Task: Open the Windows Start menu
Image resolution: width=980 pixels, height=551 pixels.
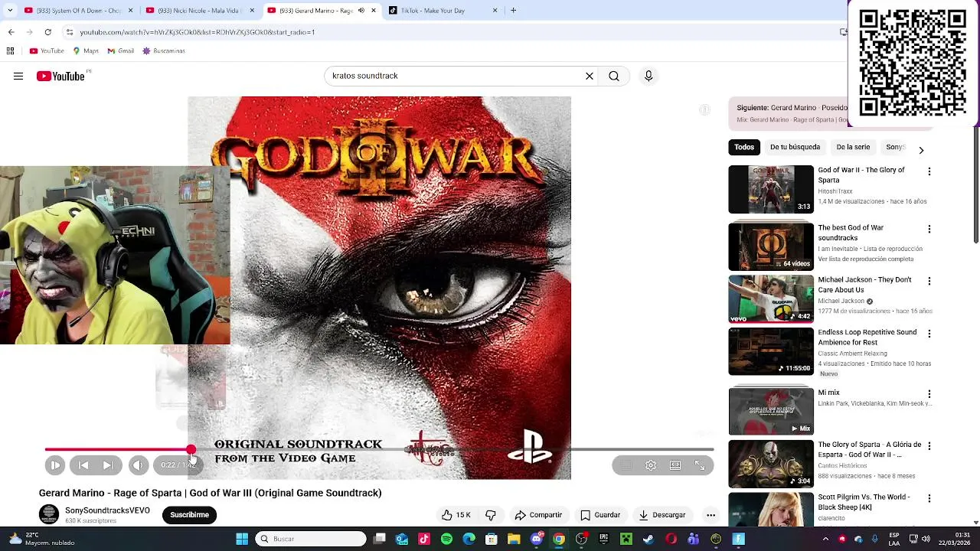Action: pos(242,539)
